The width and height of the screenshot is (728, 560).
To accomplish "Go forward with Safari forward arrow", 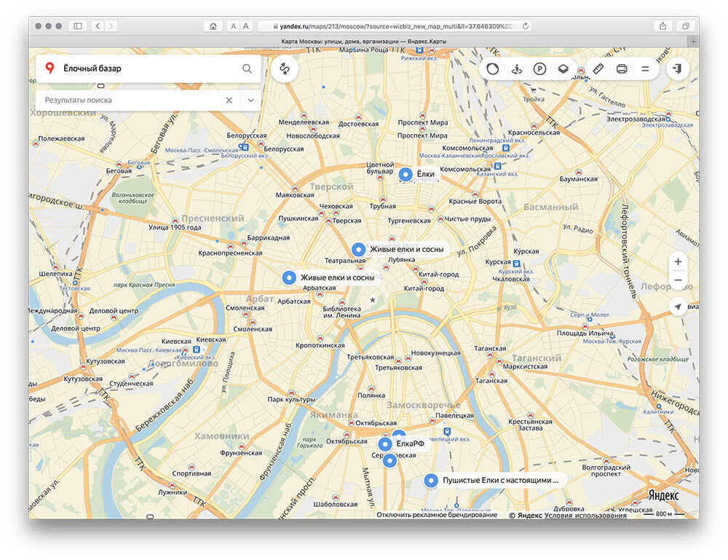I will 111,26.
